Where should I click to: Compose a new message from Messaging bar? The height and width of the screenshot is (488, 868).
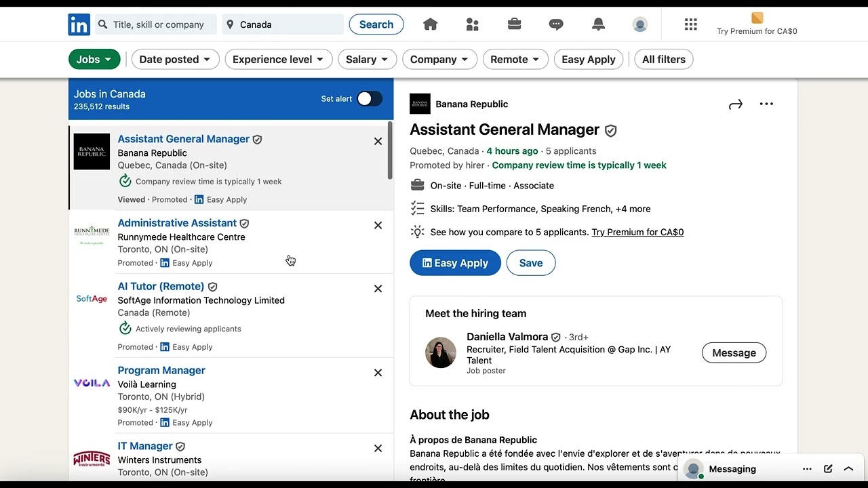pyautogui.click(x=828, y=469)
